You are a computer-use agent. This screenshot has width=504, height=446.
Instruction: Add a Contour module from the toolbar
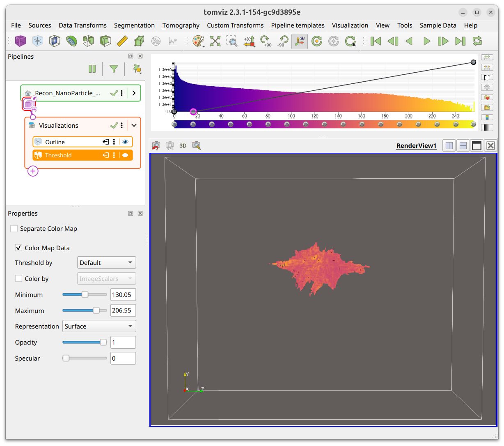pos(71,41)
